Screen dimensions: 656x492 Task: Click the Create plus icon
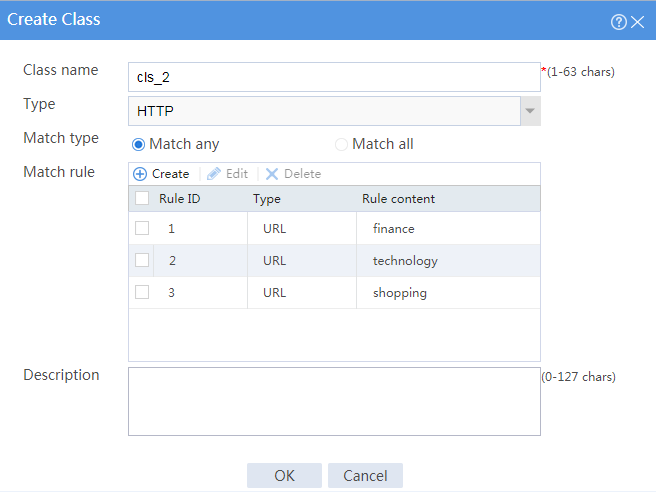(140, 174)
